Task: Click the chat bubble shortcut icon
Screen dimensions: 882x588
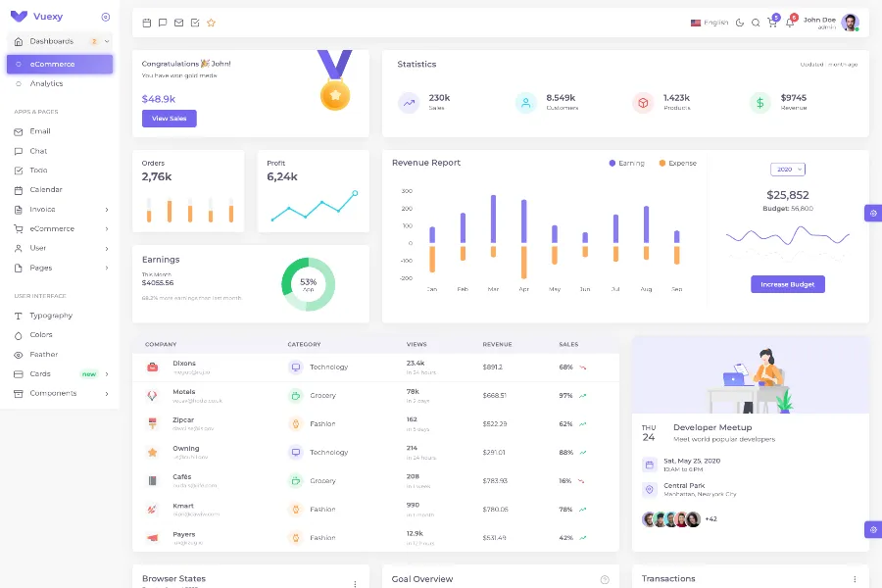Action: pyautogui.click(x=163, y=23)
